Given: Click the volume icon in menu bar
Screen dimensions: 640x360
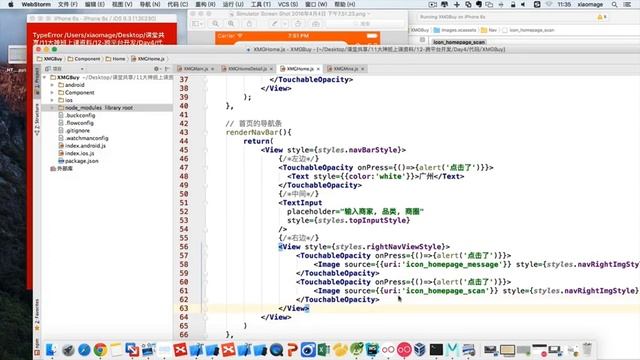Looking at the screenshot, I should click(523, 4).
